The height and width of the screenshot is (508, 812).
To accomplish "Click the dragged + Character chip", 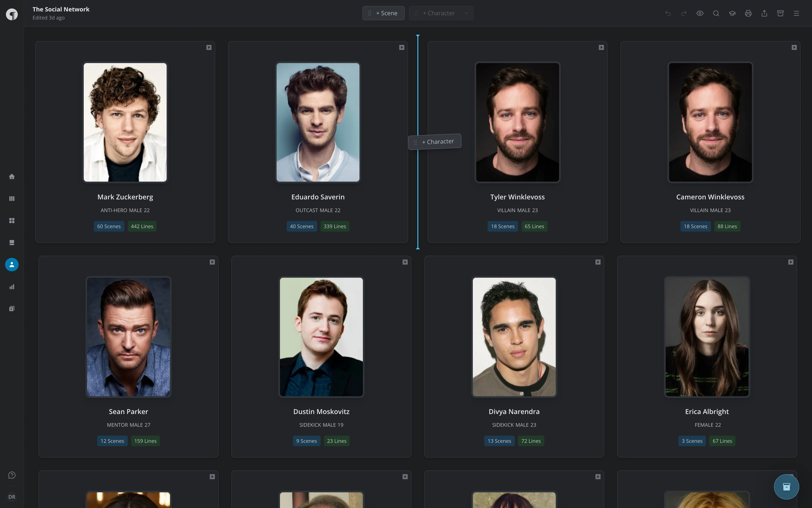I will 435,142.
